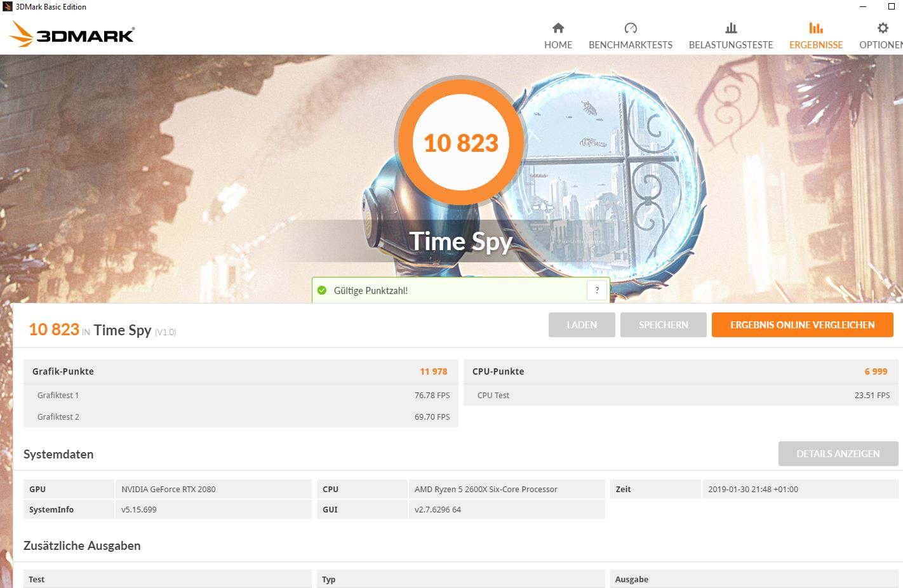Select the Grafiktest 1 row
This screenshot has width=903, height=588.
click(x=241, y=395)
